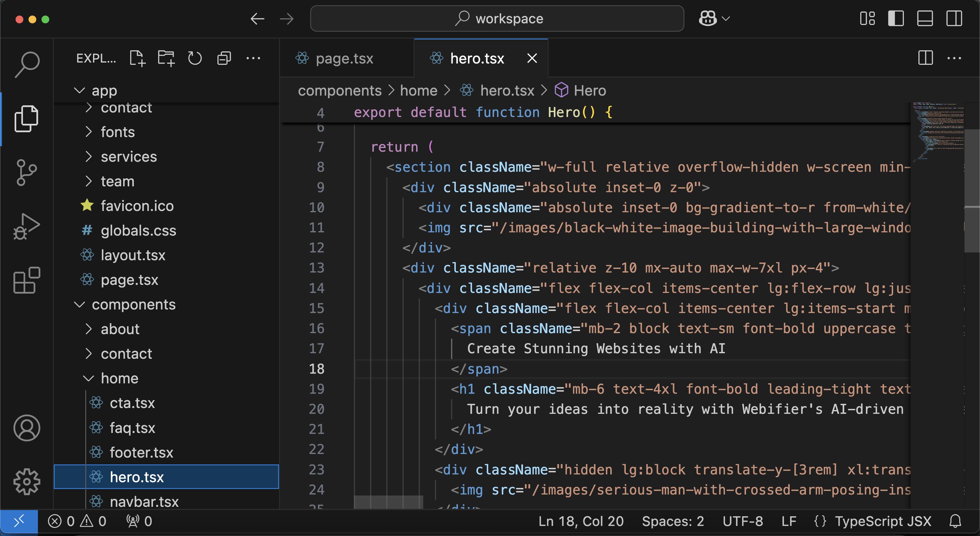Open globals.css file

pyautogui.click(x=166, y=230)
